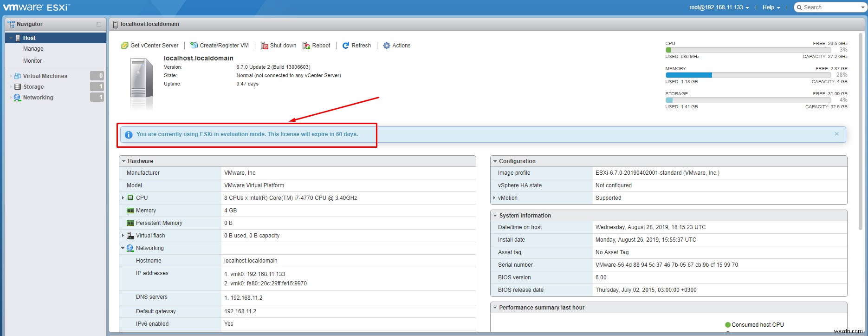The image size is (868, 336).
Task: Click the Persistent Memory icon
Action: click(130, 223)
